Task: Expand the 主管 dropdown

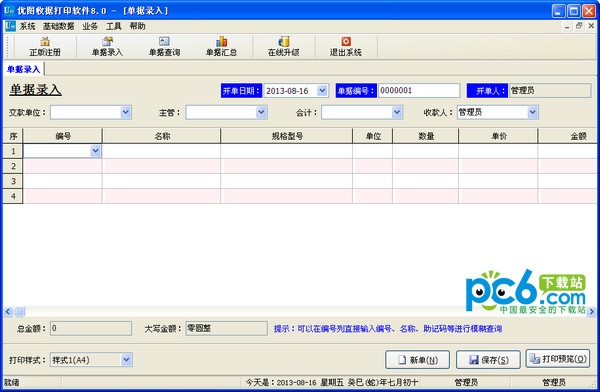Action: [261, 113]
